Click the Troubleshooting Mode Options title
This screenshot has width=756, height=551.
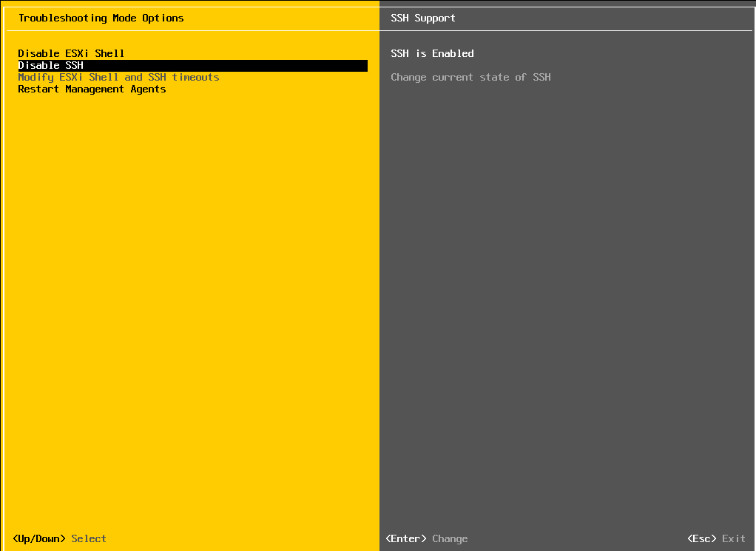(x=101, y=18)
